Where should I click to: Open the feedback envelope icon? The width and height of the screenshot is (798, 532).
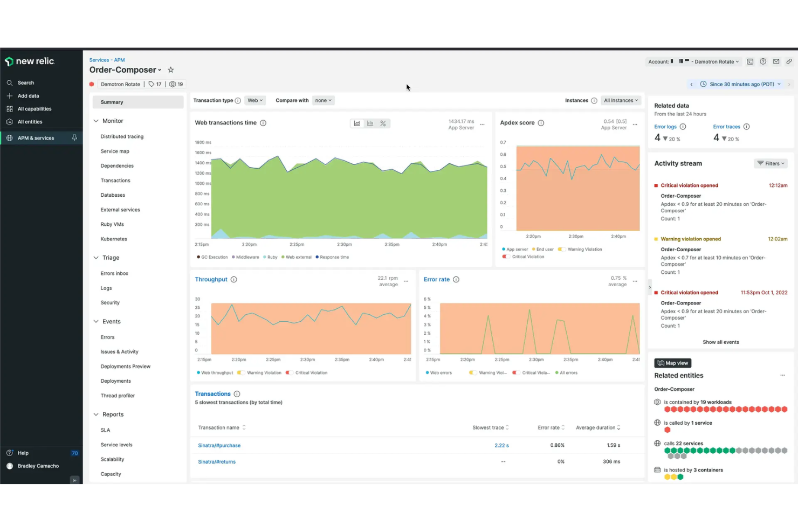[x=776, y=61]
